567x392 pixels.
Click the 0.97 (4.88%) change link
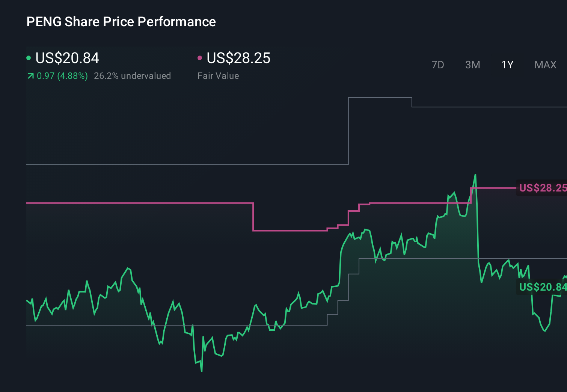pos(62,75)
